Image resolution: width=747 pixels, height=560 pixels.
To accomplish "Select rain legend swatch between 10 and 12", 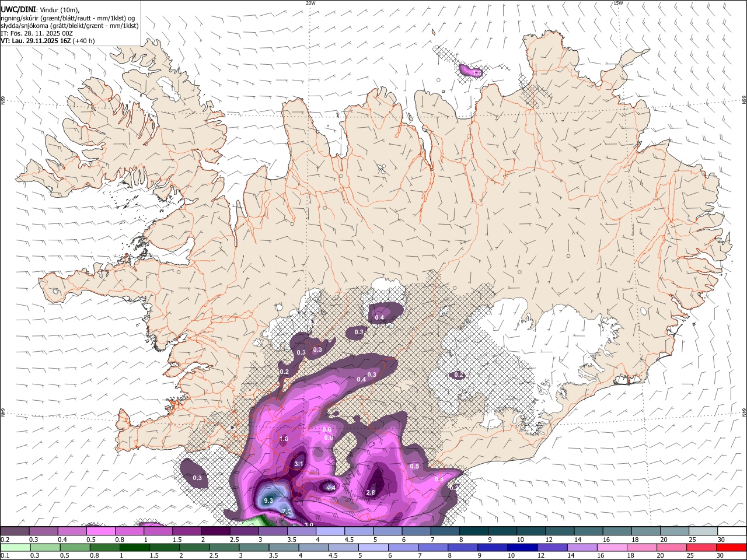I will click(522, 547).
